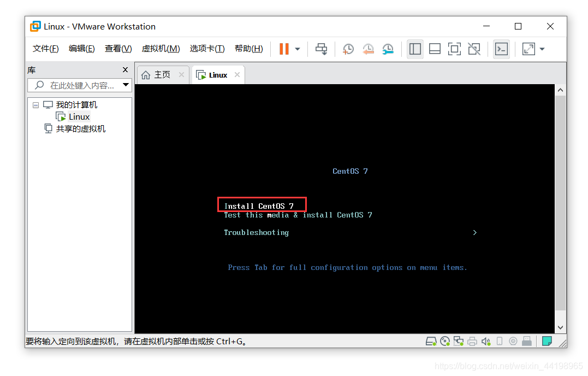The height and width of the screenshot is (376, 588).
Task: Select the Linux VM in library tree
Action: [x=79, y=117]
